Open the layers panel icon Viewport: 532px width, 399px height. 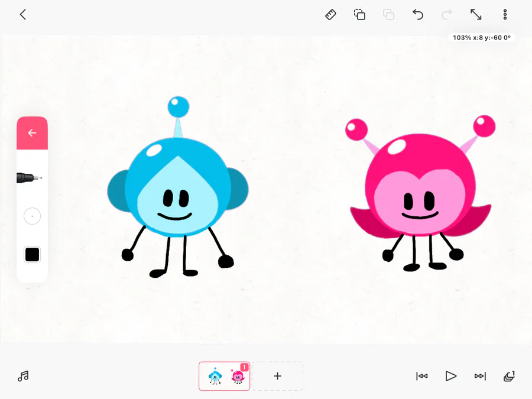point(510,376)
